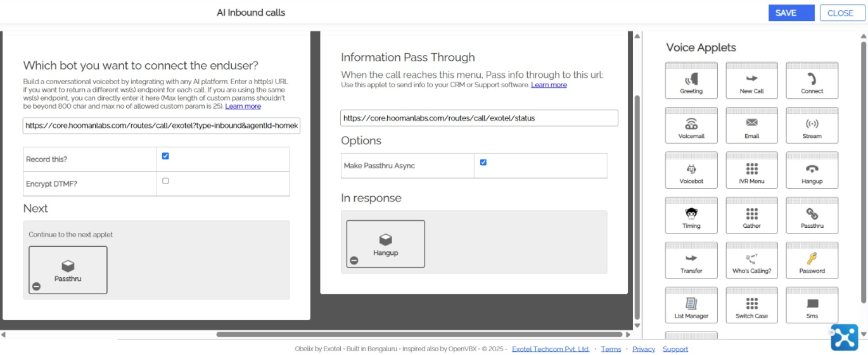
Task: Uncheck the Record this checkbox
Action: 165,156
